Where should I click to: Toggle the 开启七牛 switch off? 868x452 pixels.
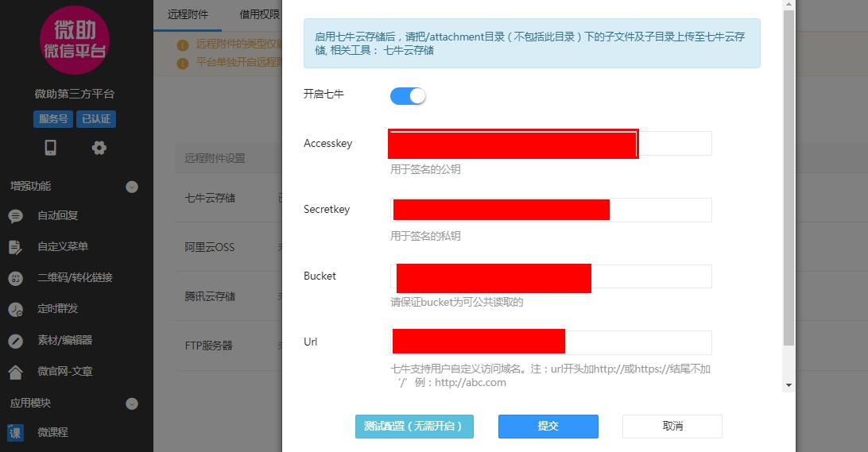click(408, 96)
